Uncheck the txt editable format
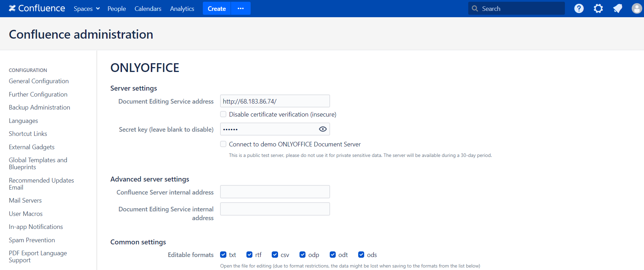644x270 pixels. click(223, 255)
